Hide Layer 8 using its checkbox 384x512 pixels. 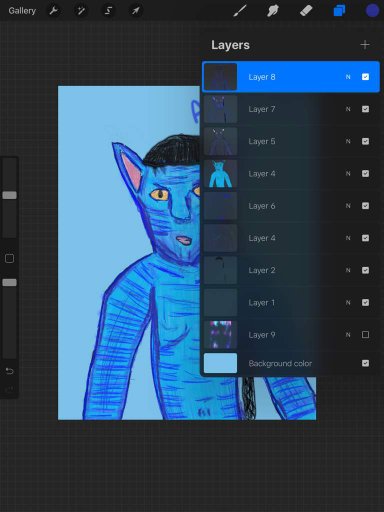(x=365, y=77)
